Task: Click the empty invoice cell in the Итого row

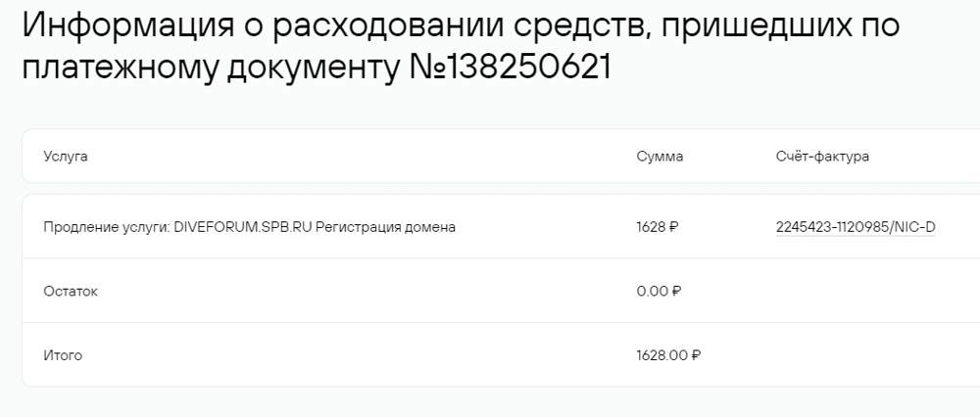Action: [855, 356]
